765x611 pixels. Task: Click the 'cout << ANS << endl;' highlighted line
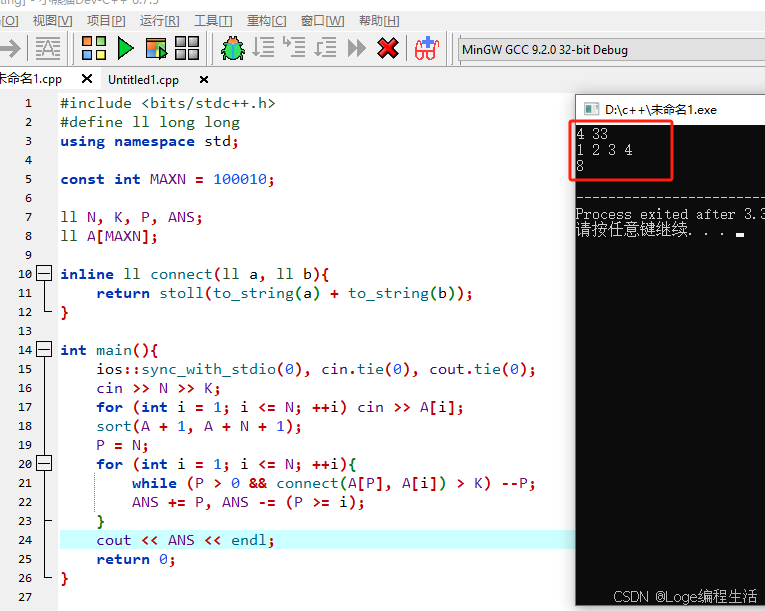point(185,540)
